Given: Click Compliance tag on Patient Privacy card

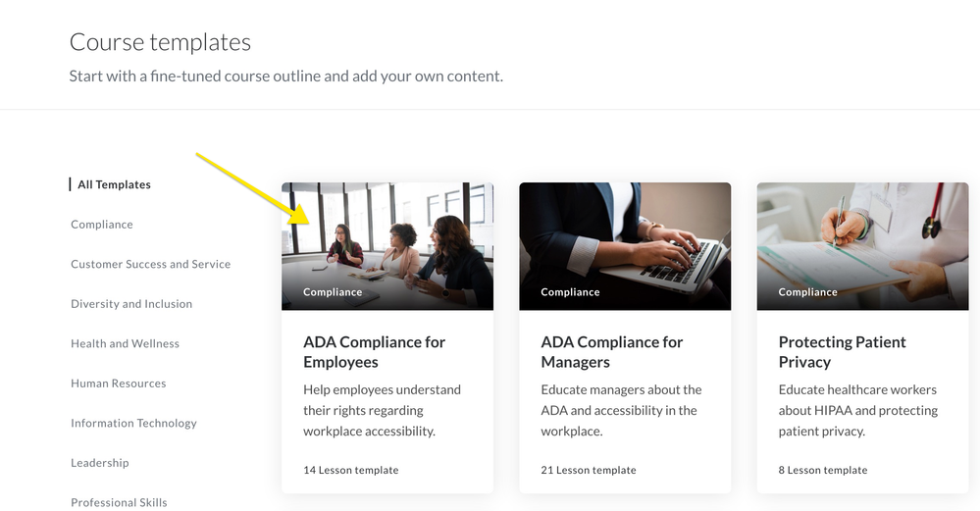Looking at the screenshot, I should 807,292.
